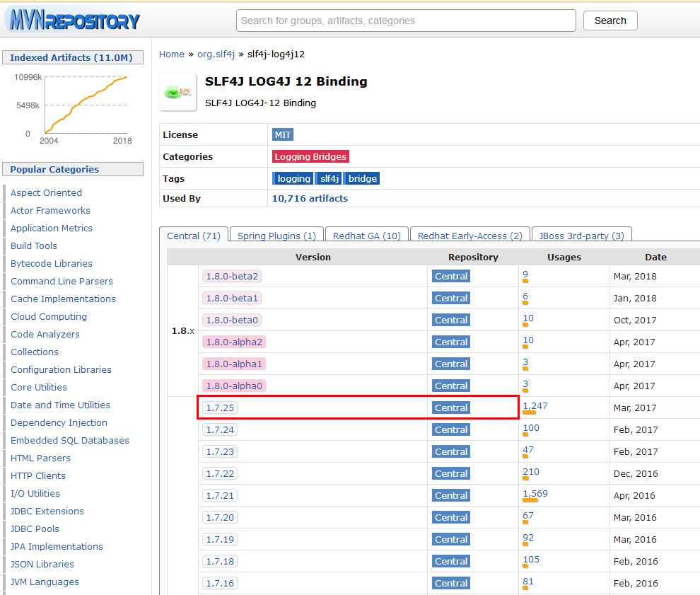Open version 1.7.18

220,560
